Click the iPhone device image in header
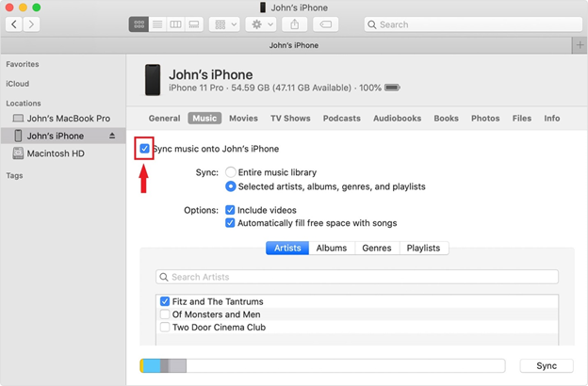The image size is (588, 386). (x=153, y=80)
